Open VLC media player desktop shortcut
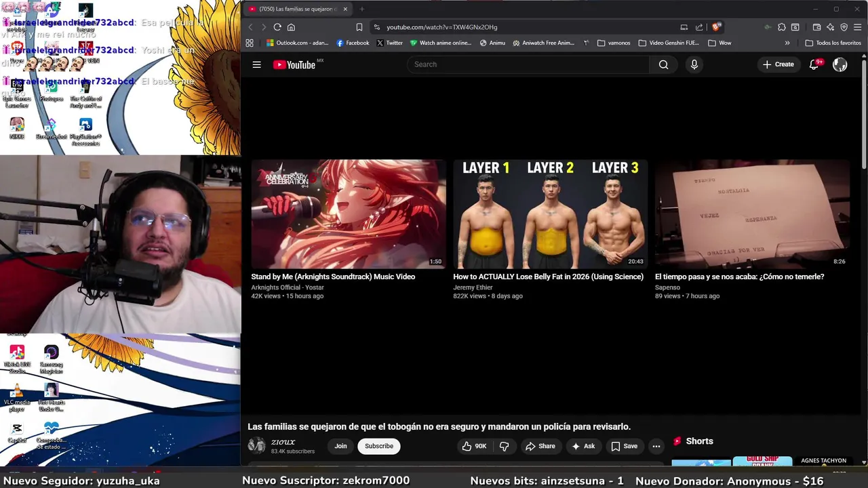This screenshot has width=868, height=488. [x=17, y=399]
